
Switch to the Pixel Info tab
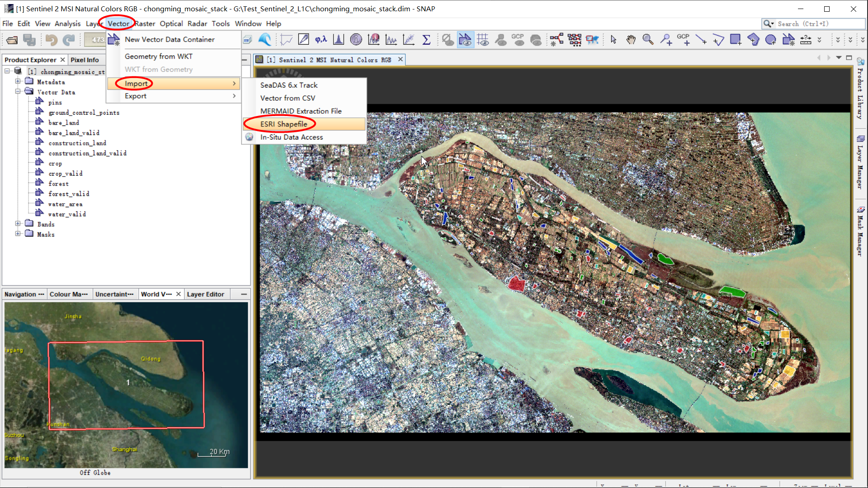(84, 60)
